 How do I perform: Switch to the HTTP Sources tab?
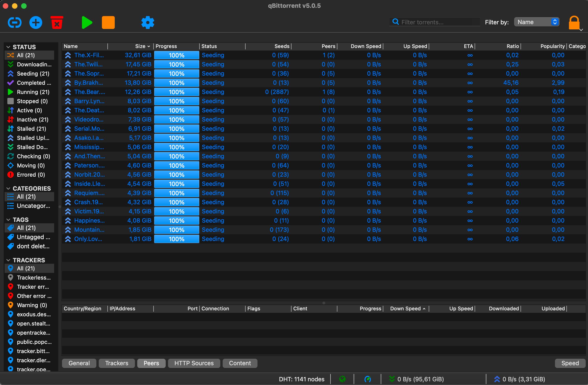pos(194,363)
